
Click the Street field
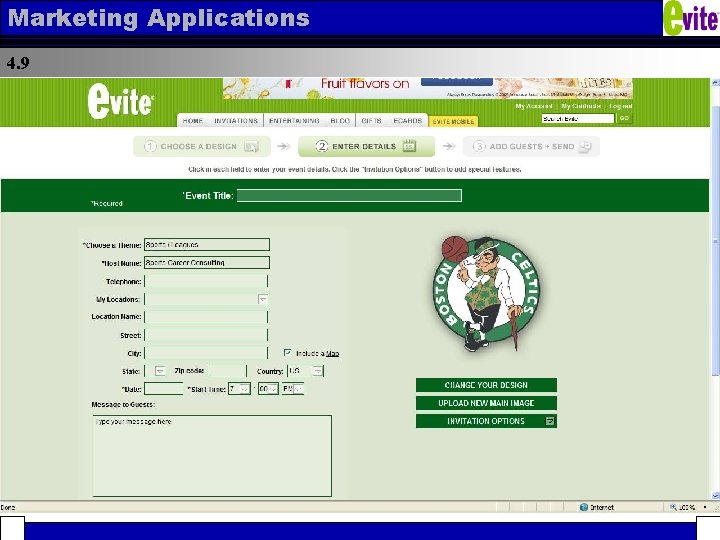pyautogui.click(x=206, y=335)
